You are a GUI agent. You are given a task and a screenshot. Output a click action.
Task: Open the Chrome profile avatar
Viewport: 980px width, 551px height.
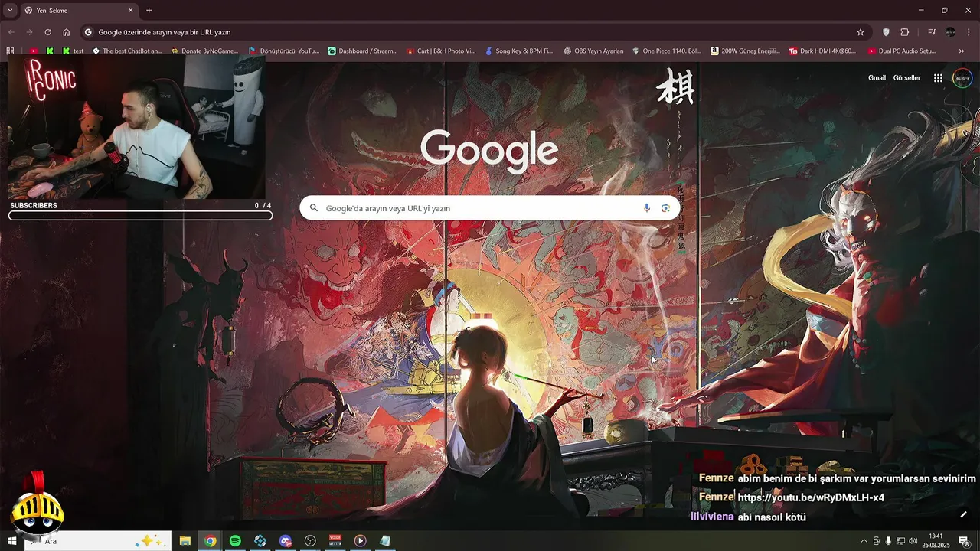[950, 32]
